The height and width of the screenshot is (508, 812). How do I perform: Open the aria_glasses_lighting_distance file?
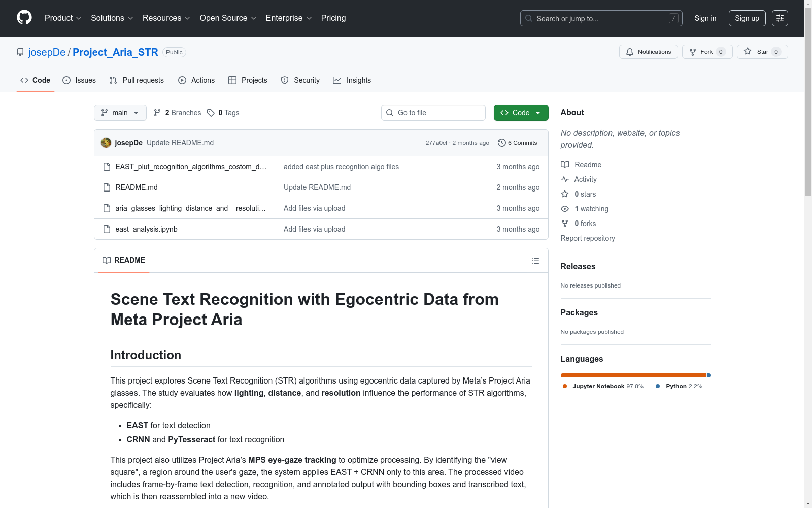click(x=190, y=208)
